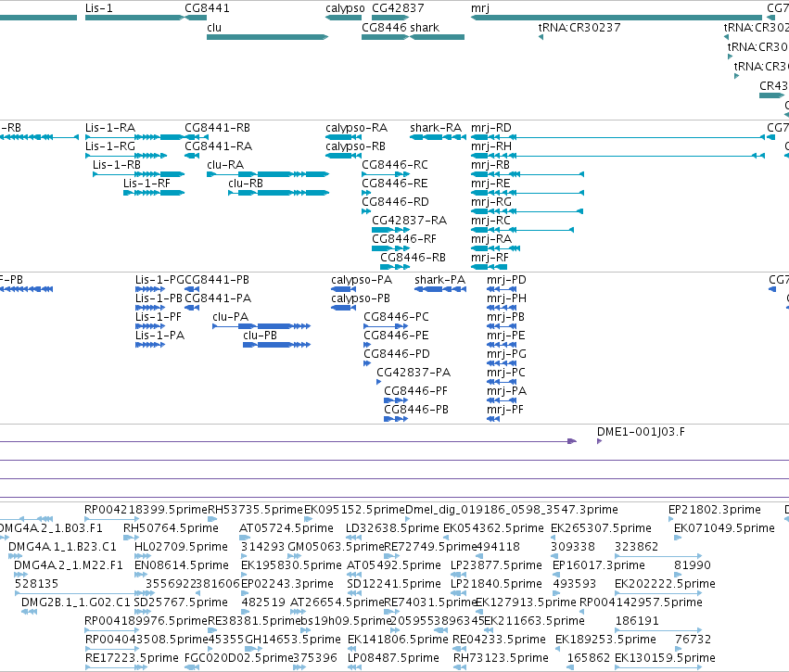Select CG8446-PC protein label

(x=397, y=317)
